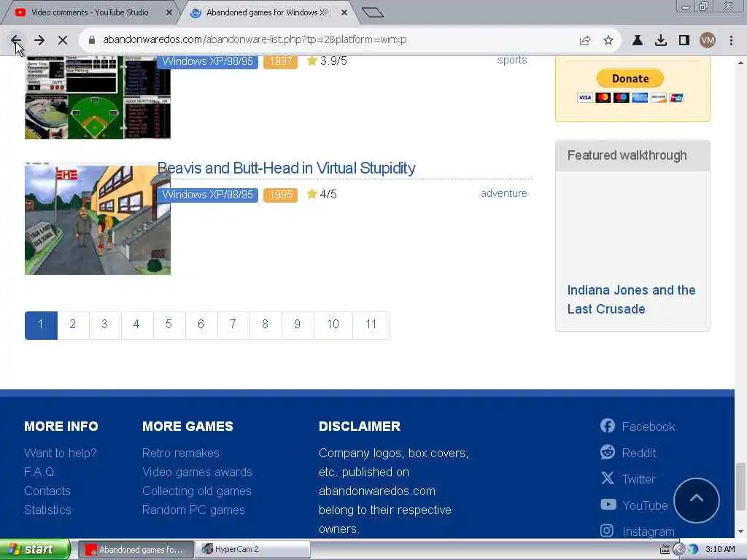This screenshot has width=747, height=560.
Task: Open the Video games awards link
Action: [x=197, y=472]
